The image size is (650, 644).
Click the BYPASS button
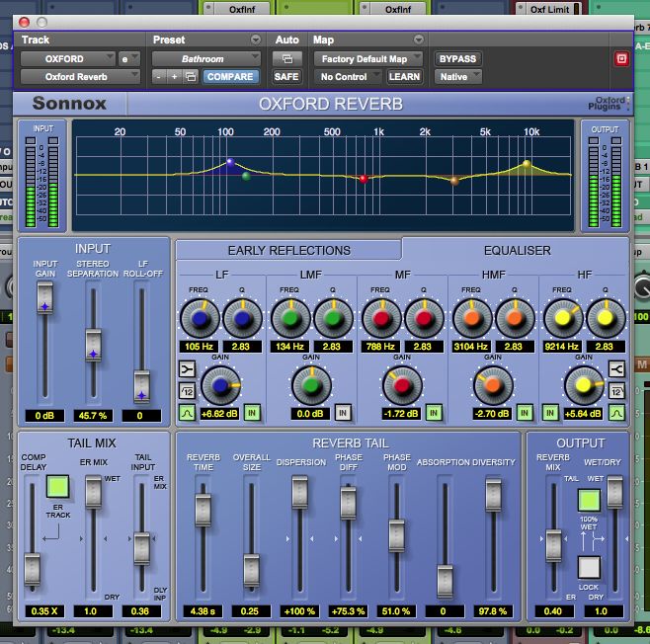tap(457, 59)
